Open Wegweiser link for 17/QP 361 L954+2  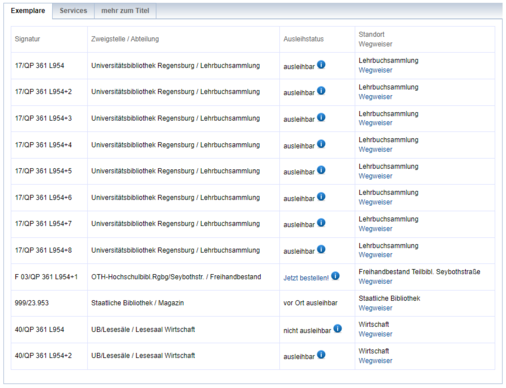(375, 97)
